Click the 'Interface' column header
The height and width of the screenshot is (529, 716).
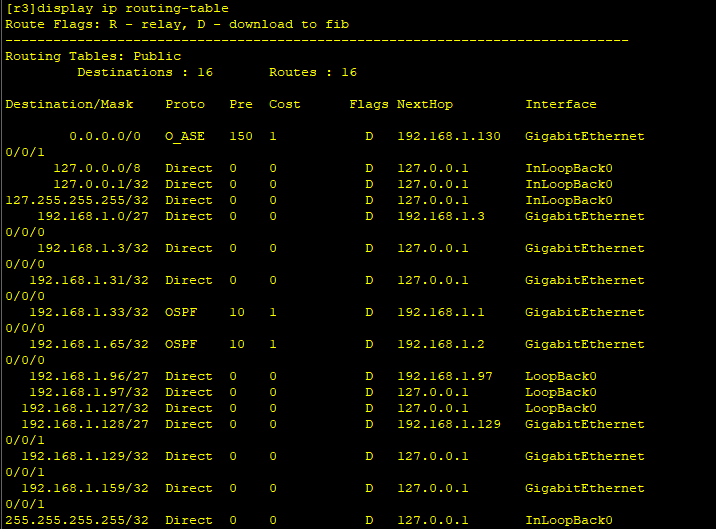click(561, 104)
